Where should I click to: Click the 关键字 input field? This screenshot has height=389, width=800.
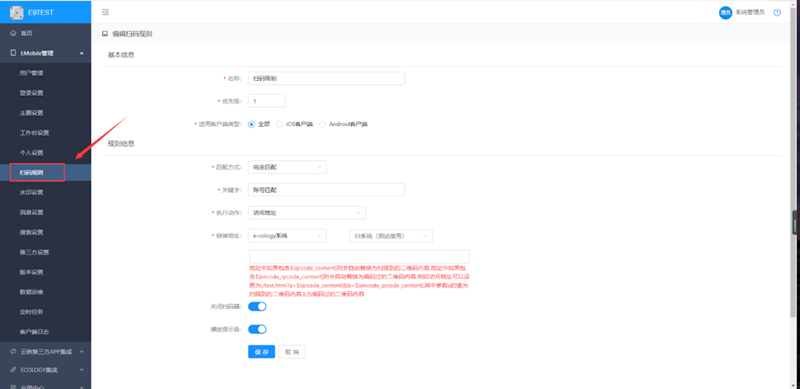(326, 189)
